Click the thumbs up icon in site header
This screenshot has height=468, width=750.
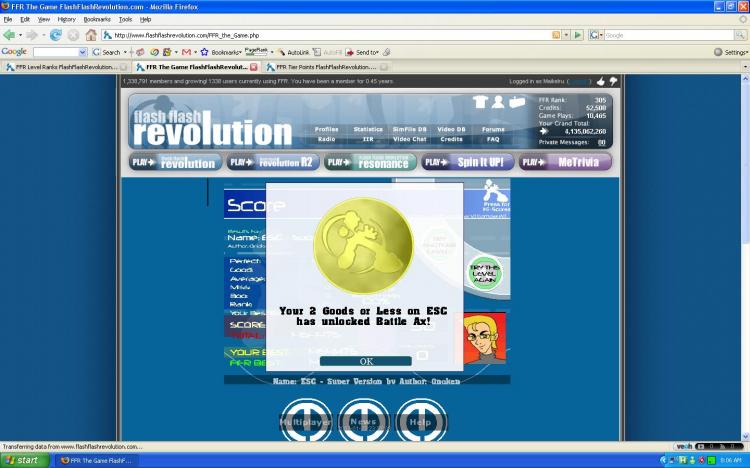coord(601,81)
